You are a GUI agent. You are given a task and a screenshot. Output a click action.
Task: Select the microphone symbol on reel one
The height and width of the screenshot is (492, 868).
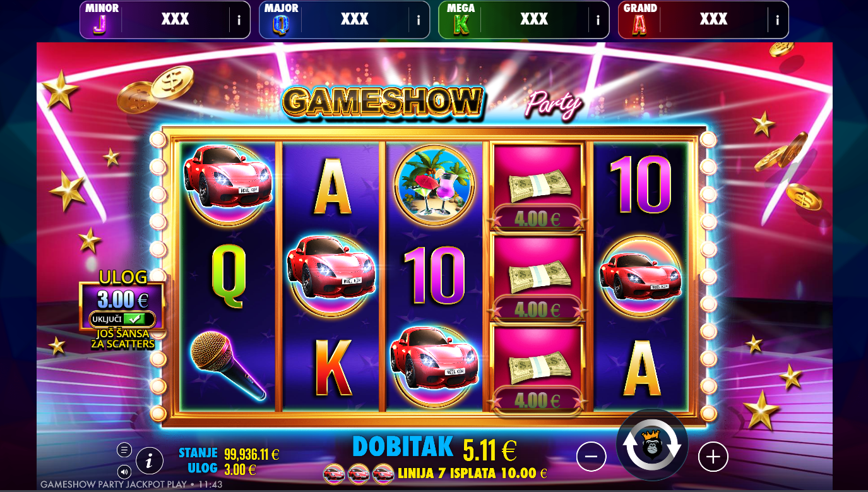(x=228, y=366)
